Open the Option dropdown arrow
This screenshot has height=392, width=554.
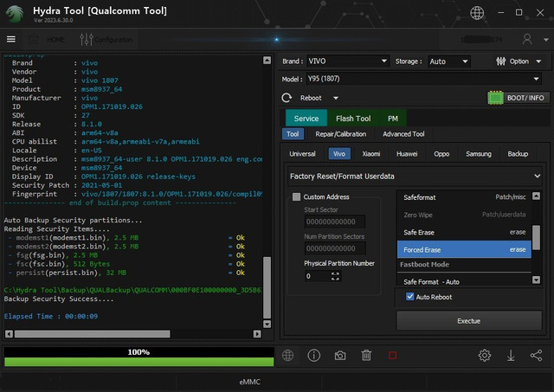(538, 61)
